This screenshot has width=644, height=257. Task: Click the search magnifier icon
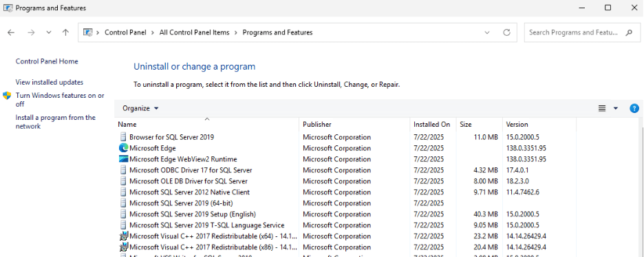tap(629, 32)
